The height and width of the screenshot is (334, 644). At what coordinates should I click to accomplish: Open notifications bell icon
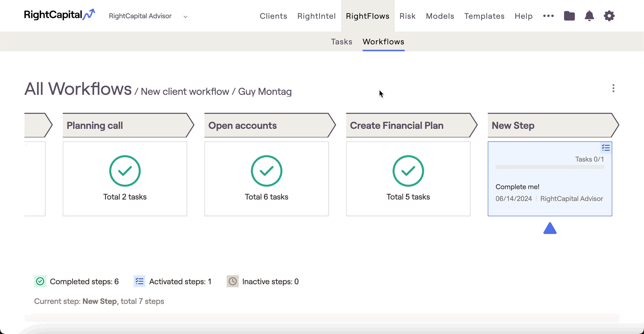[589, 16]
